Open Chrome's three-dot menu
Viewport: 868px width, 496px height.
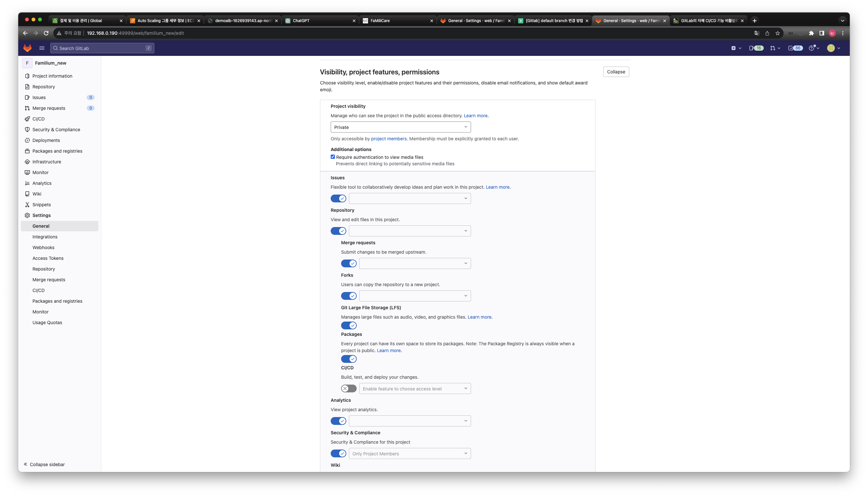point(843,33)
